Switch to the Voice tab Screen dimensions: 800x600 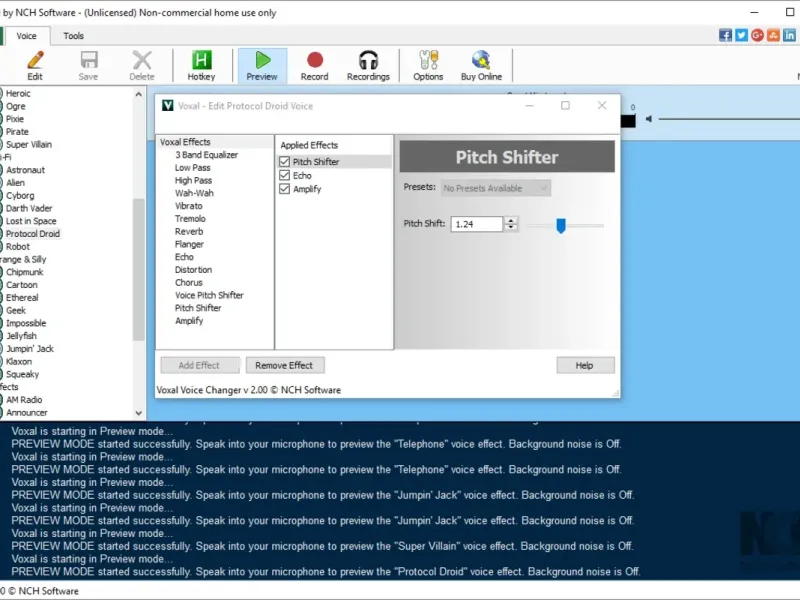tap(26, 36)
